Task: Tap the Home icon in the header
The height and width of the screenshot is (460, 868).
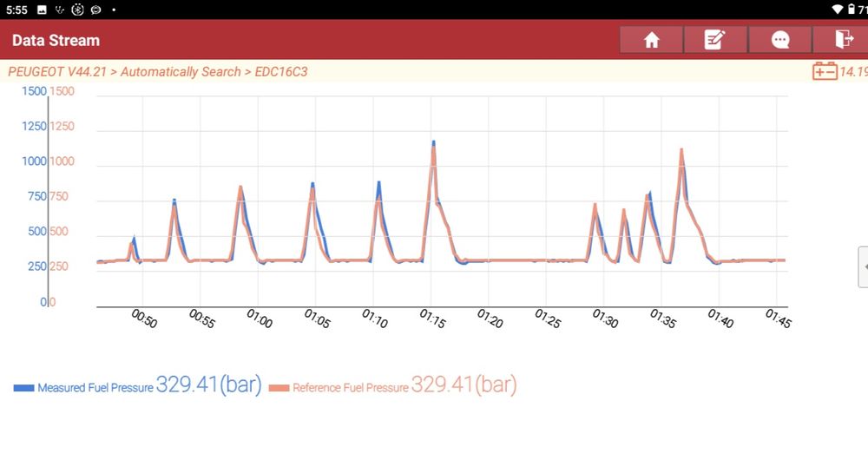Action: coord(652,40)
